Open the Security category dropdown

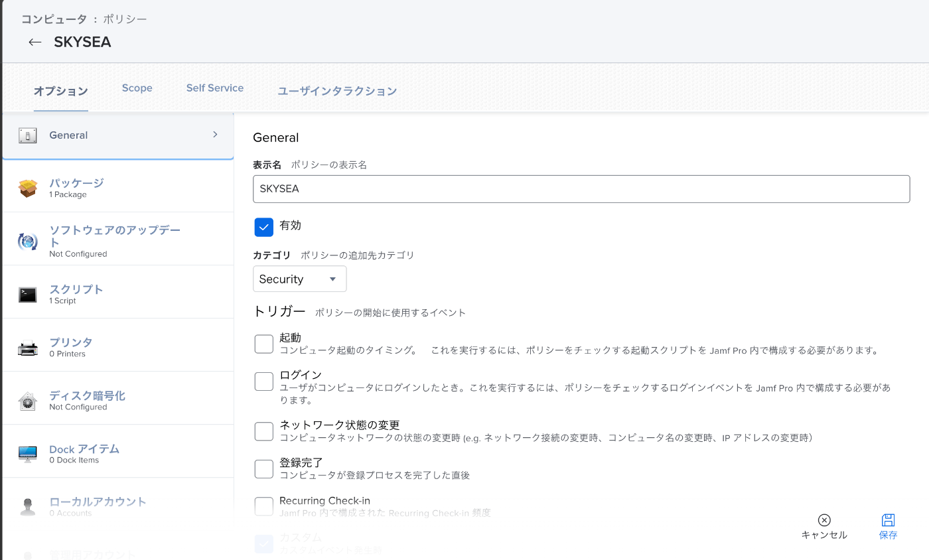300,279
